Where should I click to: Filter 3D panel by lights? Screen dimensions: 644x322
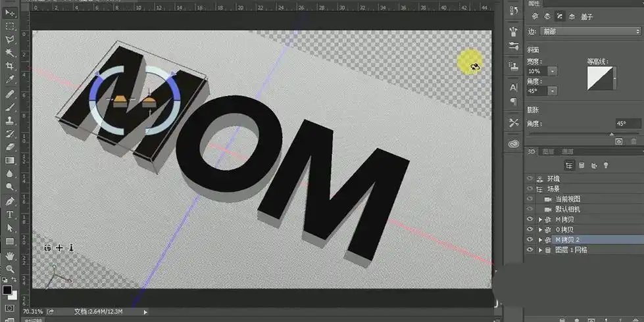(605, 165)
